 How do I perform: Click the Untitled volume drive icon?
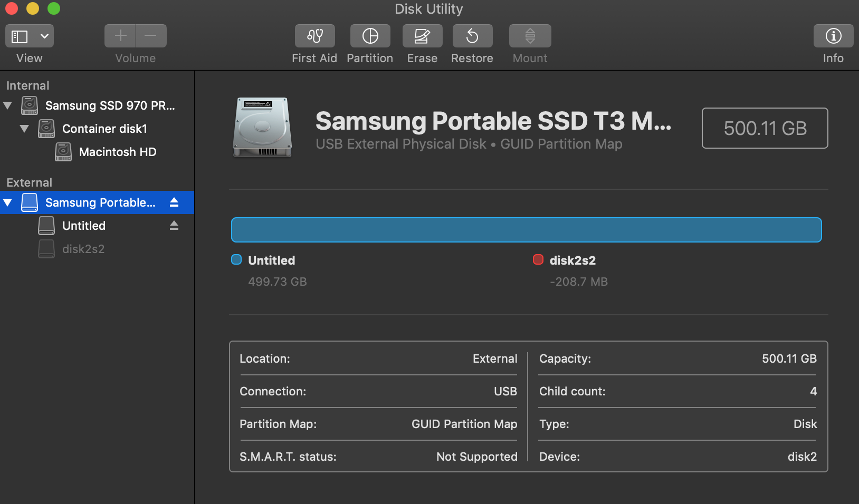pos(46,226)
